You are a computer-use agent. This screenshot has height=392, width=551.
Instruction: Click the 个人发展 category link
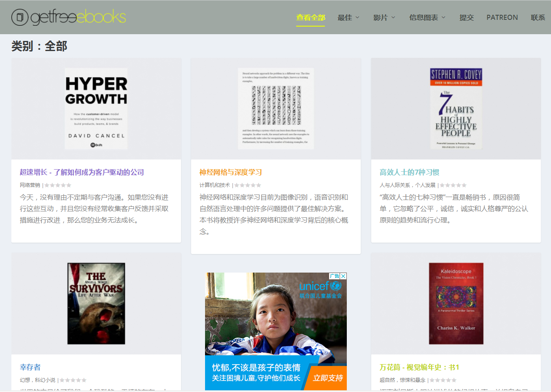425,185
